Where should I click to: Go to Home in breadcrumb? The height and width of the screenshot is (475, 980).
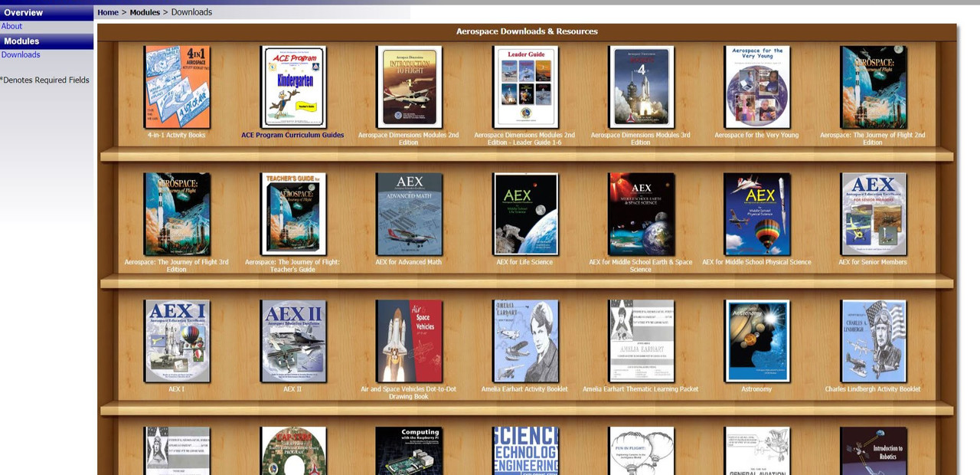(x=108, y=12)
